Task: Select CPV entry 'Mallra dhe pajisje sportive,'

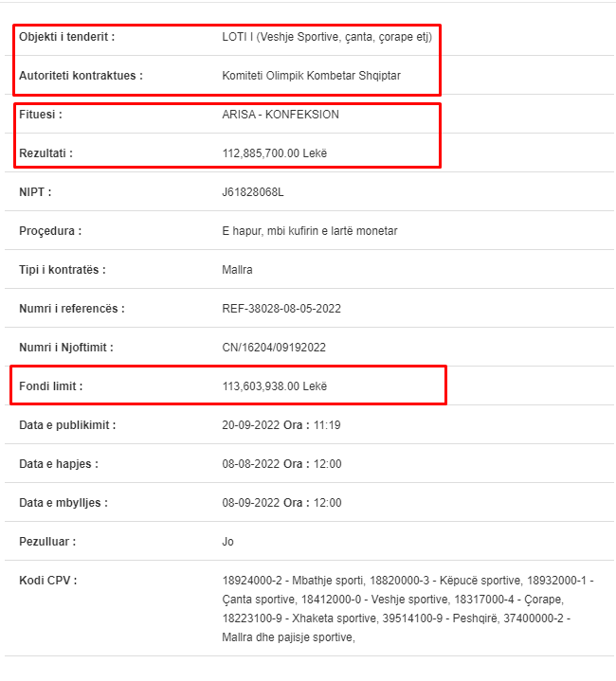Action: tap(288, 637)
